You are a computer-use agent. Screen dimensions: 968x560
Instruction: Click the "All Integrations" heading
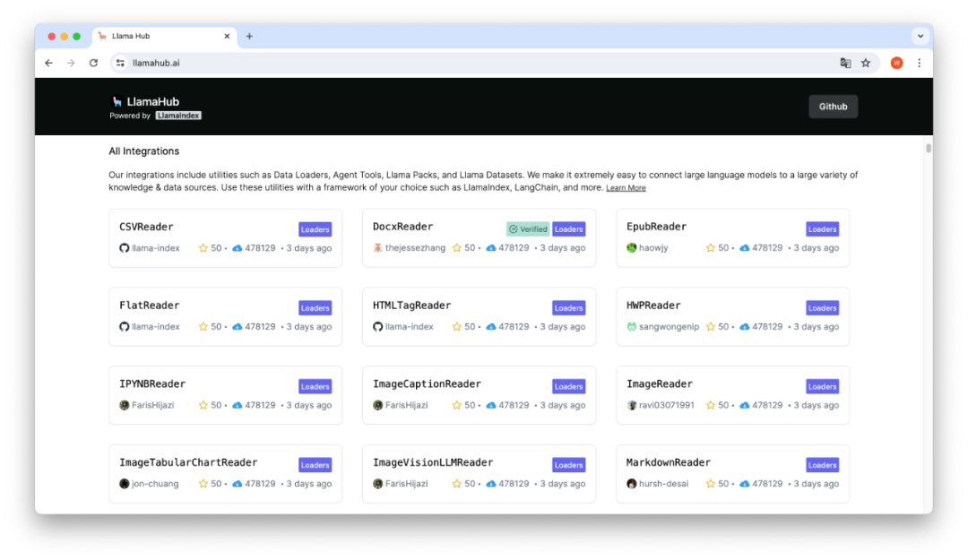coord(143,151)
